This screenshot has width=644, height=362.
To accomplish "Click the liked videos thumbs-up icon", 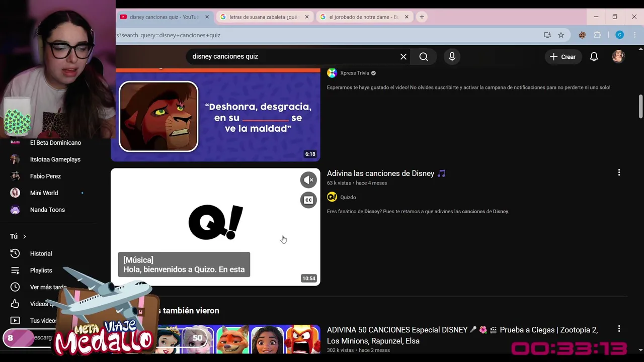I will [15, 304].
